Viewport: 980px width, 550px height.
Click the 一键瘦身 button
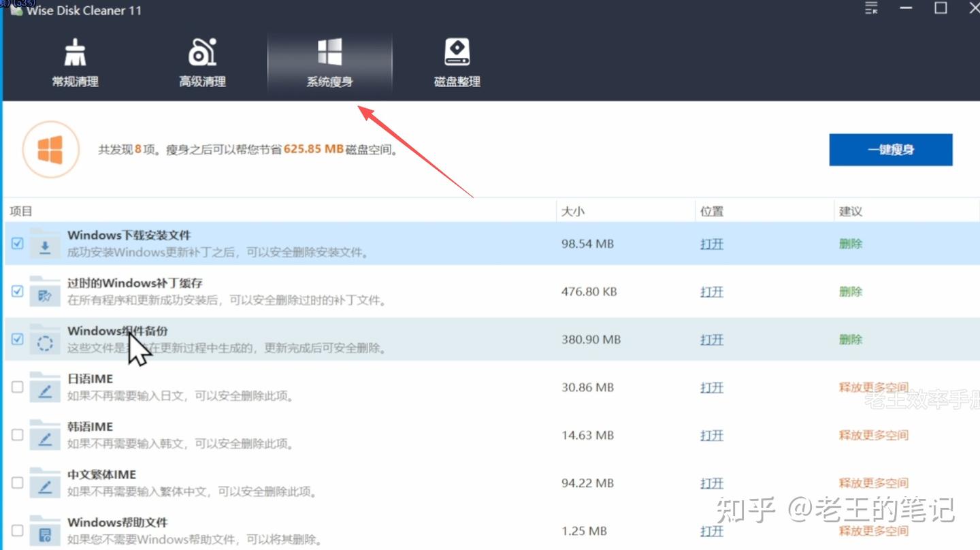point(890,150)
